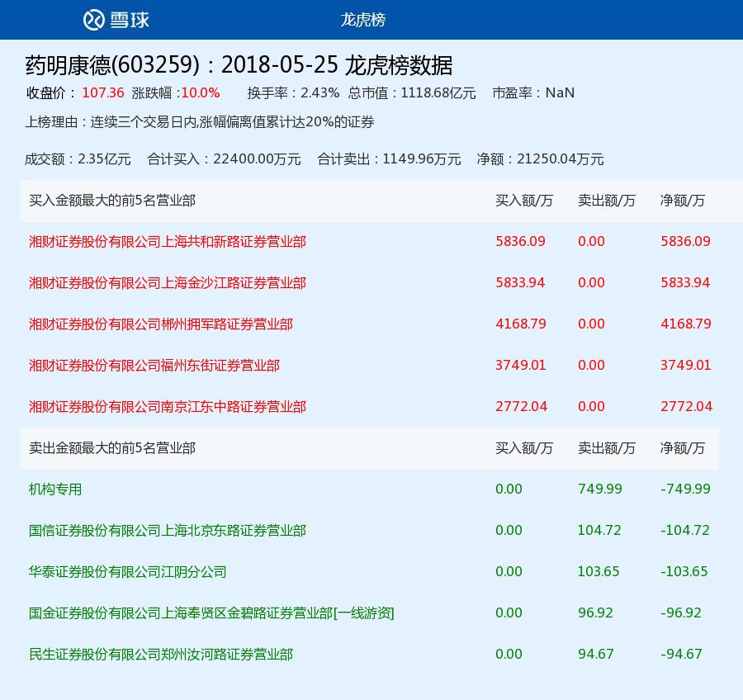Select the 药明康德(603259) page heading

[239, 65]
